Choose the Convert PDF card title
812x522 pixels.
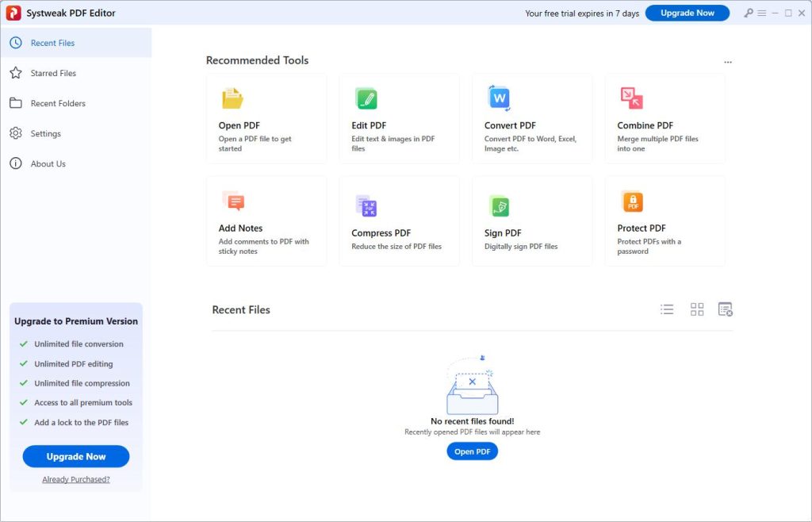pos(510,125)
